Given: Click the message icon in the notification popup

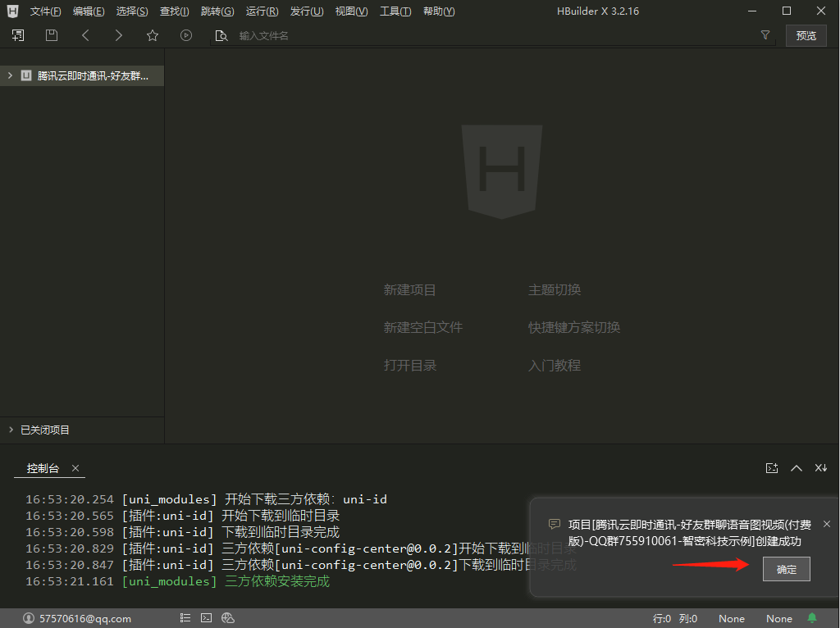Looking at the screenshot, I should point(555,524).
